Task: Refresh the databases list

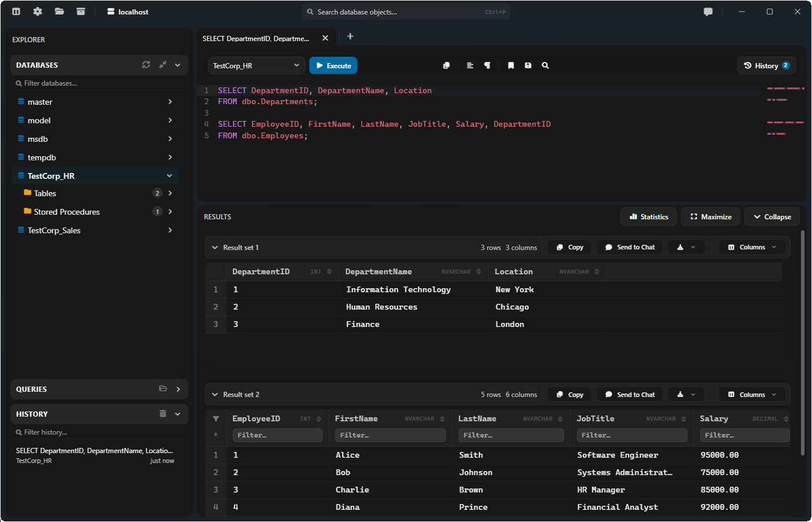Action: click(146, 65)
